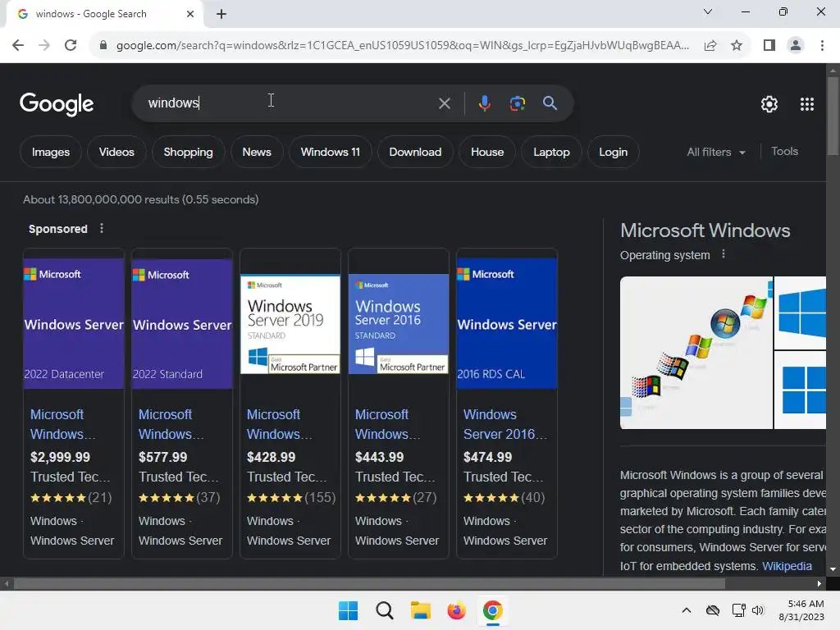Click the horizontal scrollbar thumb
The image size is (840, 630).
tap(370, 583)
